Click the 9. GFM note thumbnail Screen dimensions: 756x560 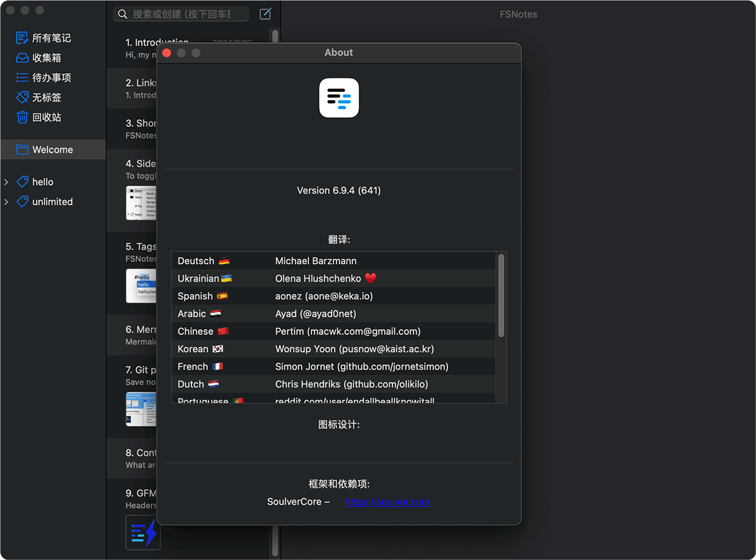tap(142, 532)
